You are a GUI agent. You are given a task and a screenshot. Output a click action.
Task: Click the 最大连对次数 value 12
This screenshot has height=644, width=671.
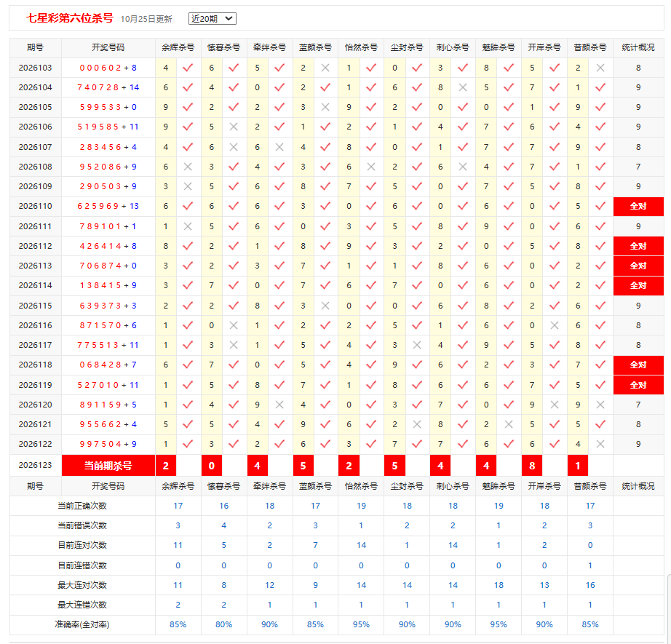[x=269, y=585]
